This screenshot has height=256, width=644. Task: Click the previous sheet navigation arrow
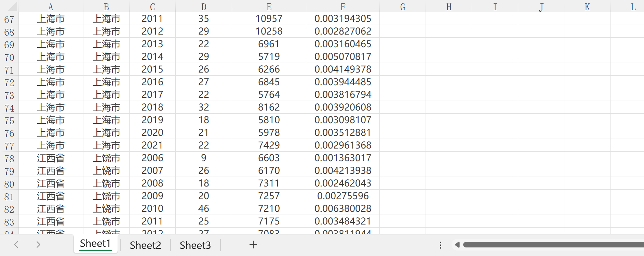pyautogui.click(x=16, y=244)
